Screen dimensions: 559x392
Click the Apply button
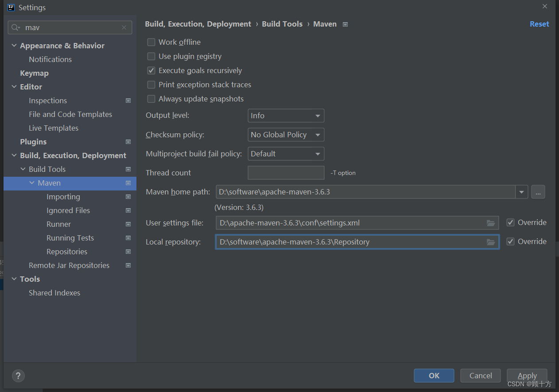pos(527,376)
